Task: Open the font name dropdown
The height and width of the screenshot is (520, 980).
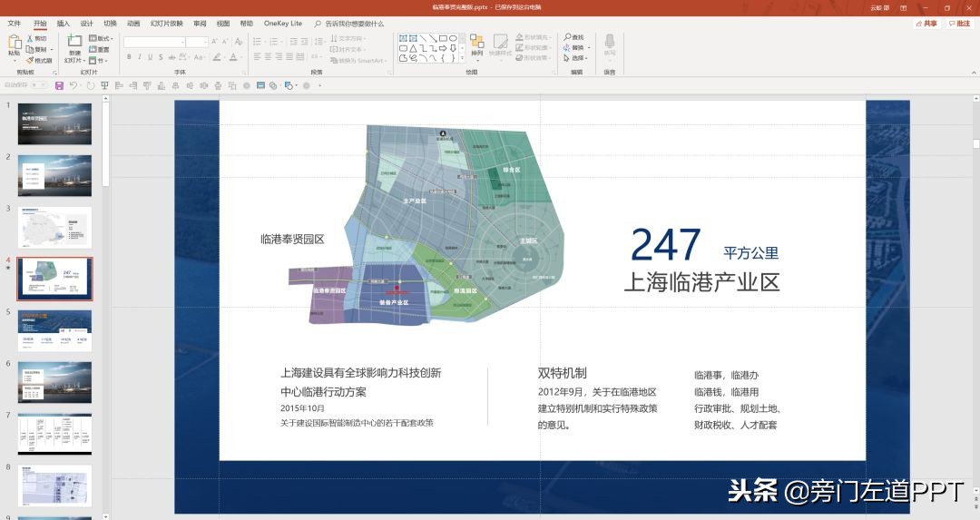Action: click(x=182, y=42)
